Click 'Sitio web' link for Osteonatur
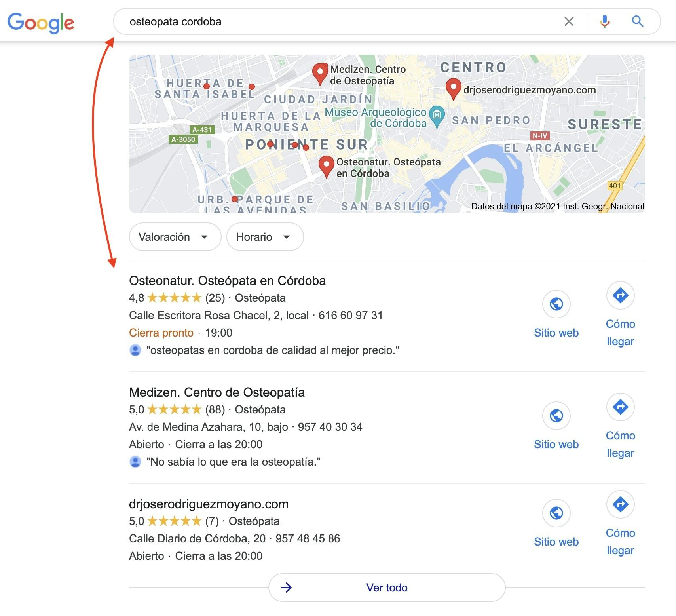 click(556, 333)
